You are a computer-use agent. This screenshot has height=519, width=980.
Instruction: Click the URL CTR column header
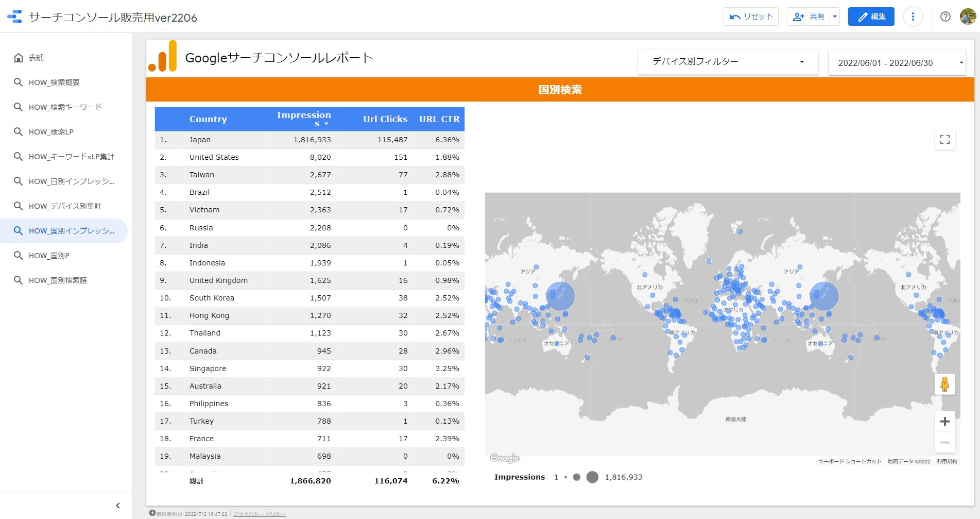[439, 119]
